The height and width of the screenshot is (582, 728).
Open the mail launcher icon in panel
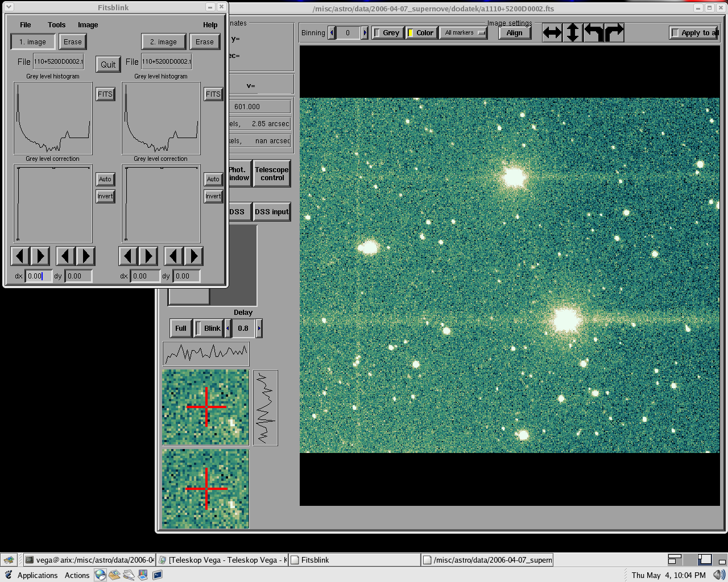tap(114, 575)
